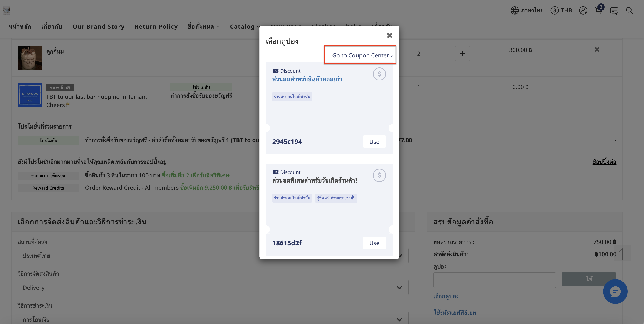Image resolution: width=644 pixels, height=324 pixels.
Task: Remove คุกกี้นม item from cart
Action: tap(597, 49)
